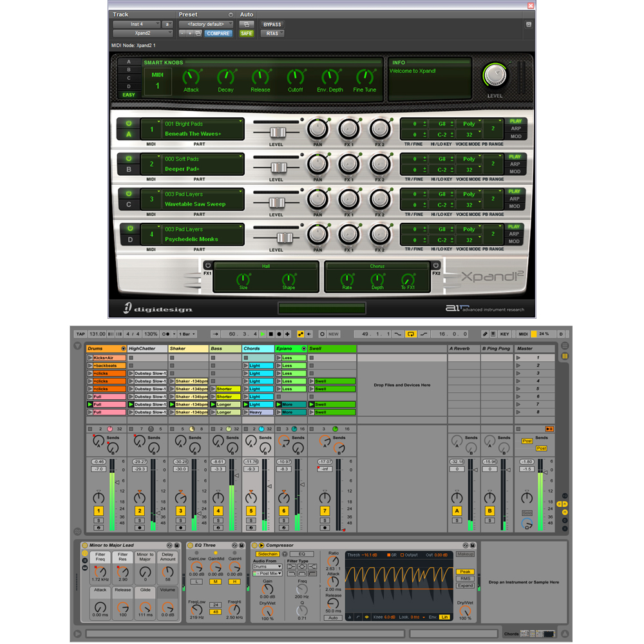Toggle Xpand!2 part A power button
The width and height of the screenshot is (644, 644).
[129, 123]
